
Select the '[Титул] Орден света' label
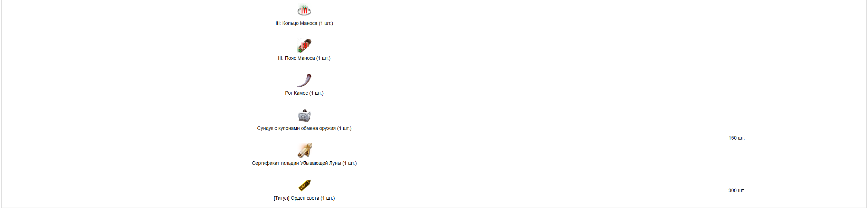tap(296, 198)
